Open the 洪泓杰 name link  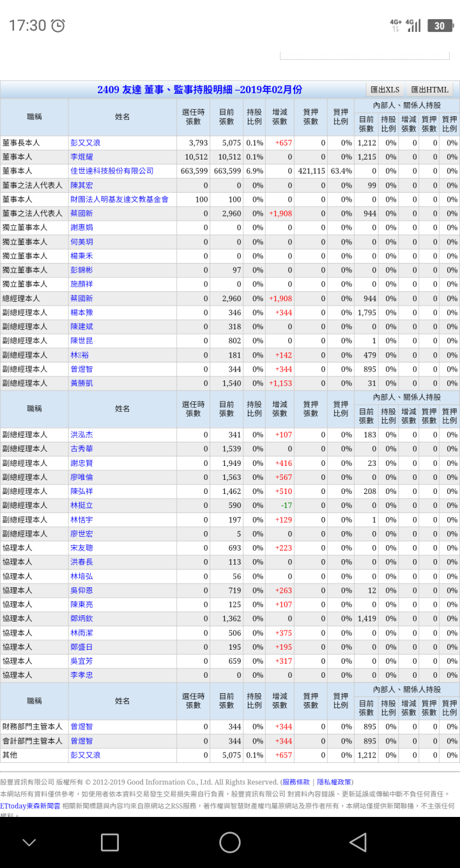(x=81, y=435)
